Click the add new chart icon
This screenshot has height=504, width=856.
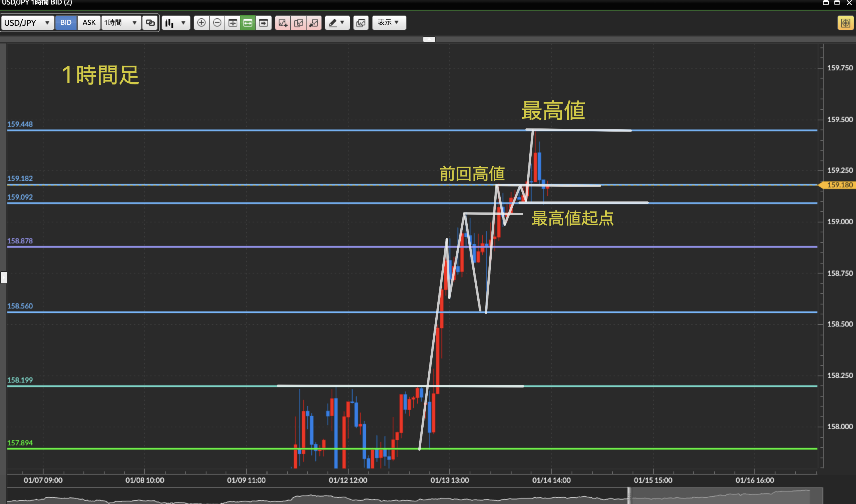pos(283,23)
